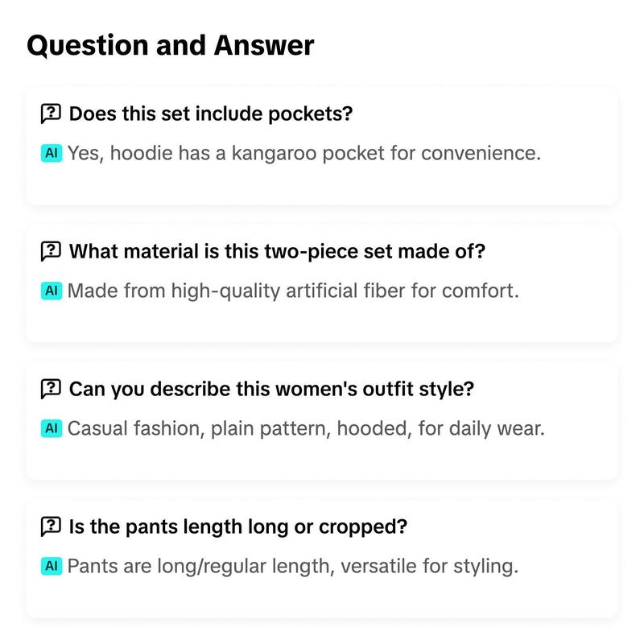Select the 'Casual fashion, plain pattern' answer text
The height and width of the screenshot is (644, 644).
306,428
